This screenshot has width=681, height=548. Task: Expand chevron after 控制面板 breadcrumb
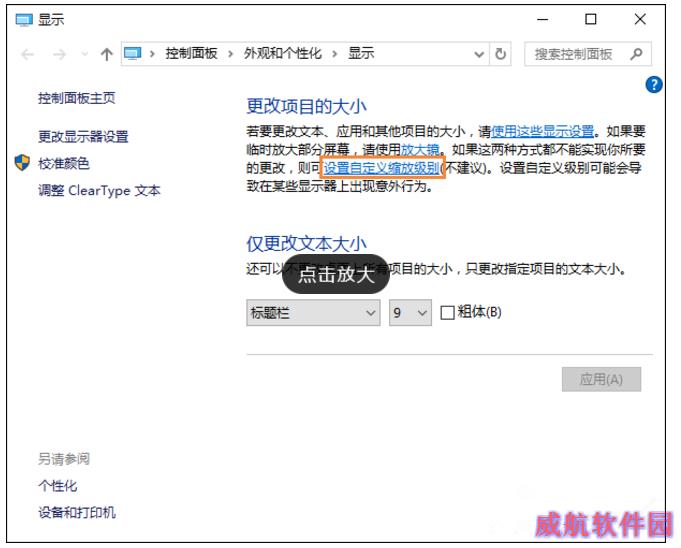click(x=230, y=54)
